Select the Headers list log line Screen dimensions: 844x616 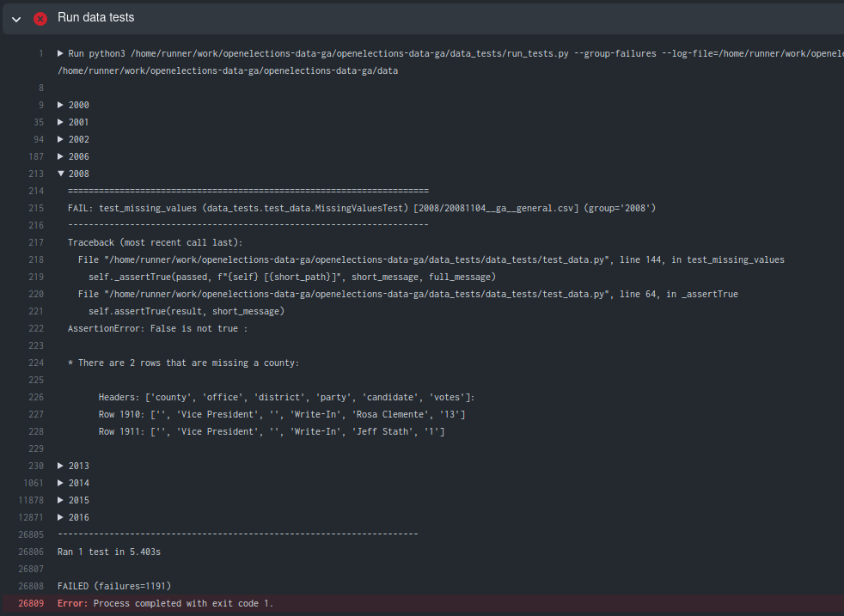pyautogui.click(x=286, y=398)
